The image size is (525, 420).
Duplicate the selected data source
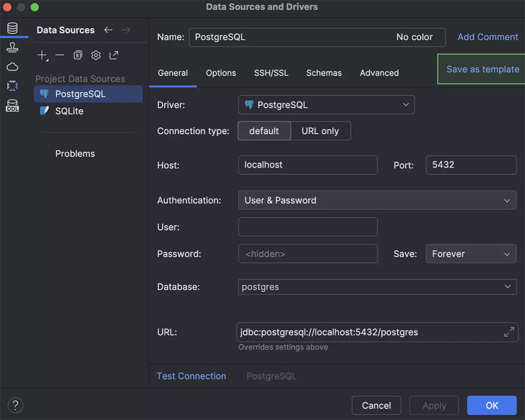78,55
